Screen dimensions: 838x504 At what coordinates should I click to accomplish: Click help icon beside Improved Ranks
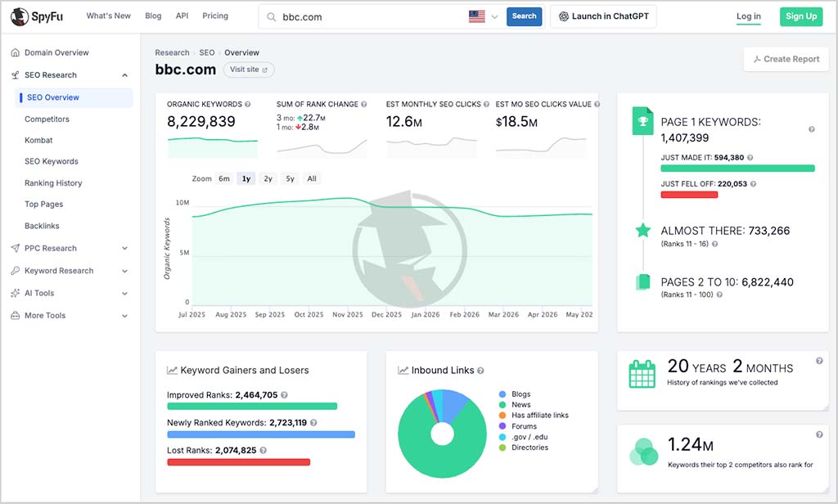pyautogui.click(x=284, y=395)
